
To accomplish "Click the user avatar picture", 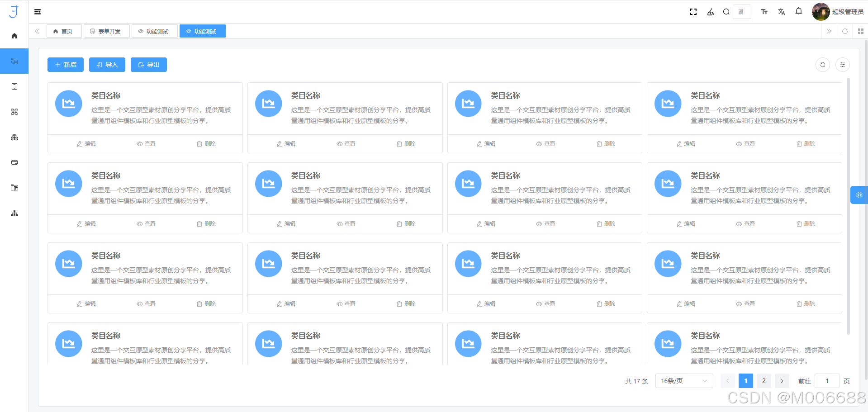I will pos(821,12).
